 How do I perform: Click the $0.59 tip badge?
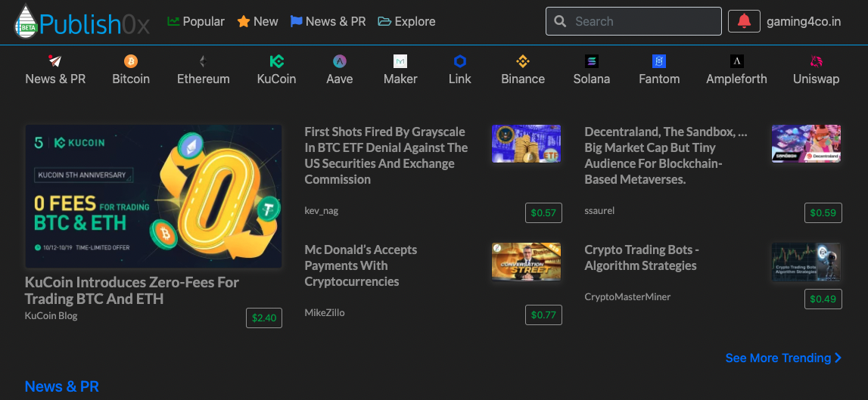point(823,213)
